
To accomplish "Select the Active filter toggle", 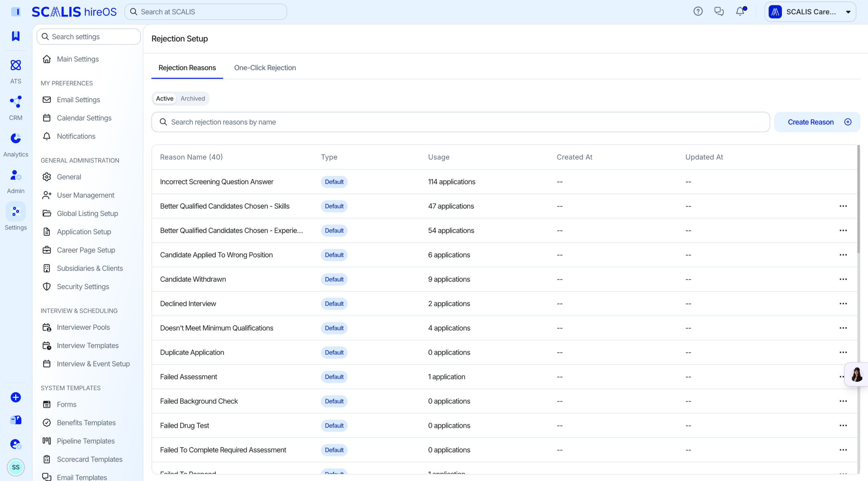I will 165,99.
